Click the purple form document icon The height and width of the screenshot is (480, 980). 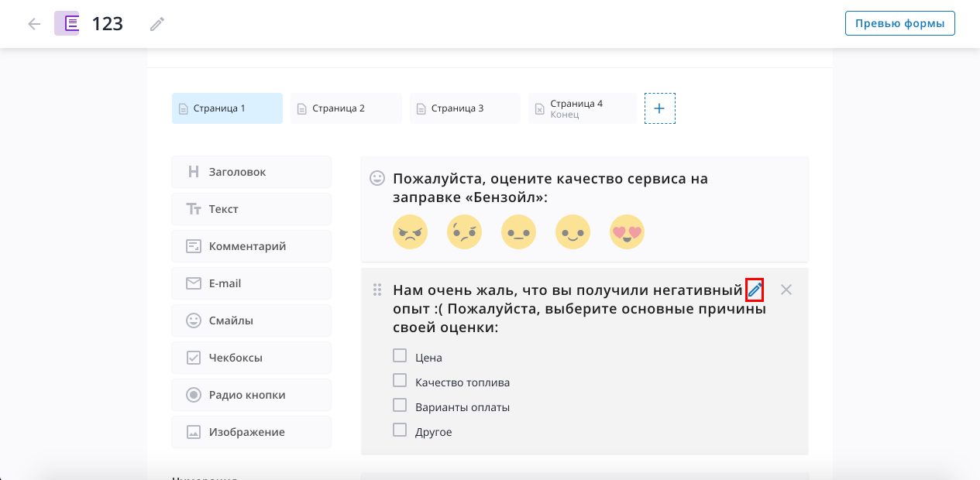[67, 23]
